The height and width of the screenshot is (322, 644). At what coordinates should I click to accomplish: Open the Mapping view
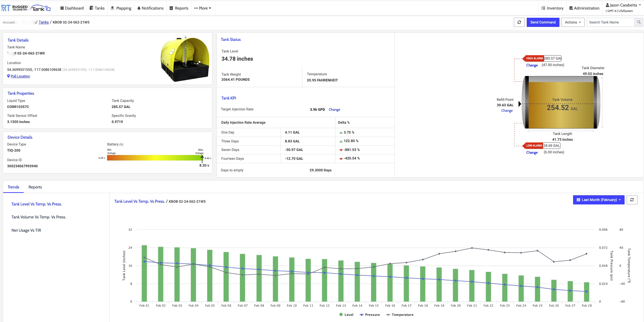click(x=121, y=8)
